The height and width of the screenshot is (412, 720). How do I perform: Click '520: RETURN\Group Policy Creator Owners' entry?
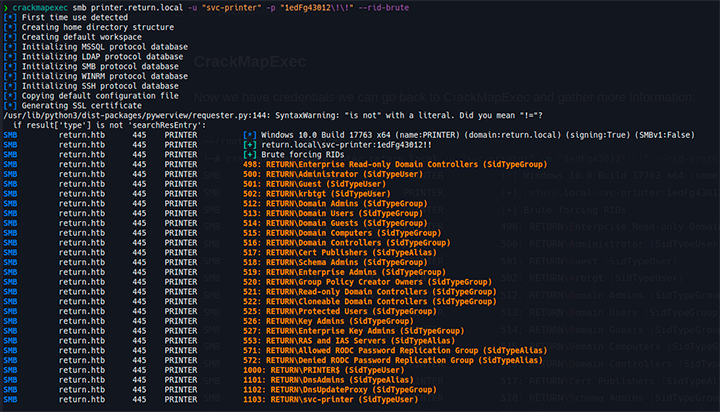click(x=367, y=282)
